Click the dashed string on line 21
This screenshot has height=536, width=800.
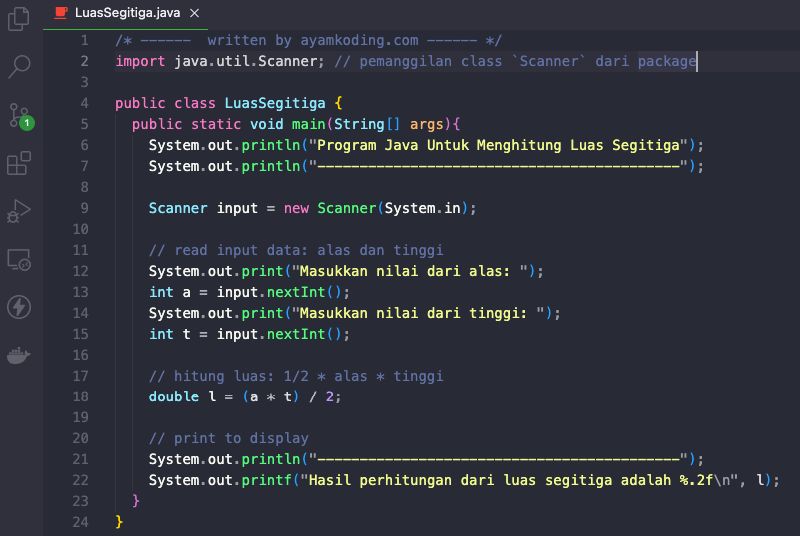click(x=498, y=459)
